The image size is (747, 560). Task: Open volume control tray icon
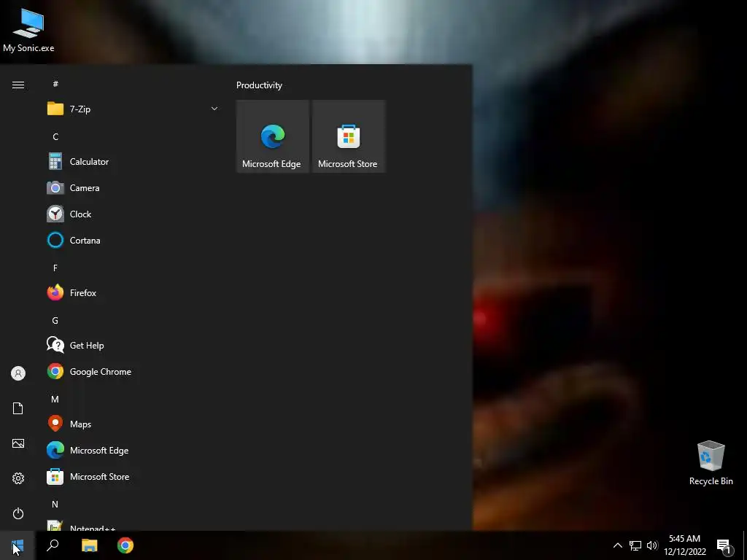652,545
